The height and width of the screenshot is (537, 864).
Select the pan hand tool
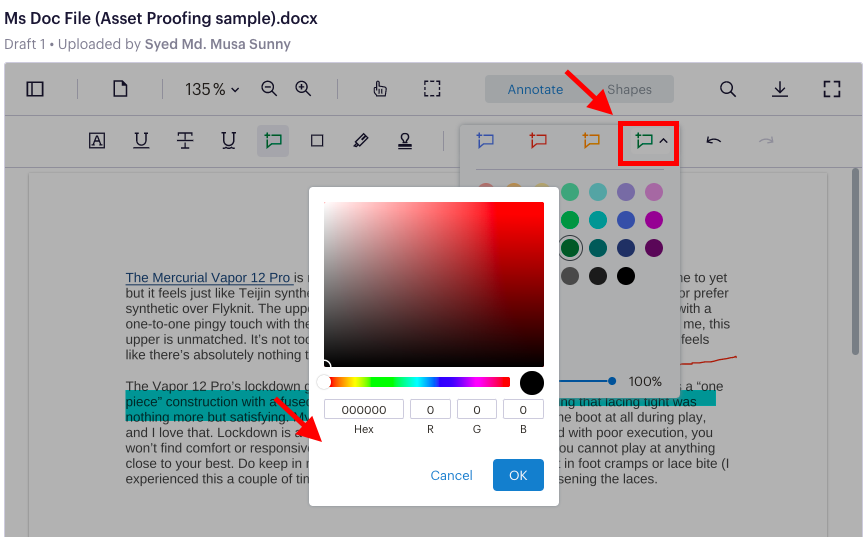point(380,89)
